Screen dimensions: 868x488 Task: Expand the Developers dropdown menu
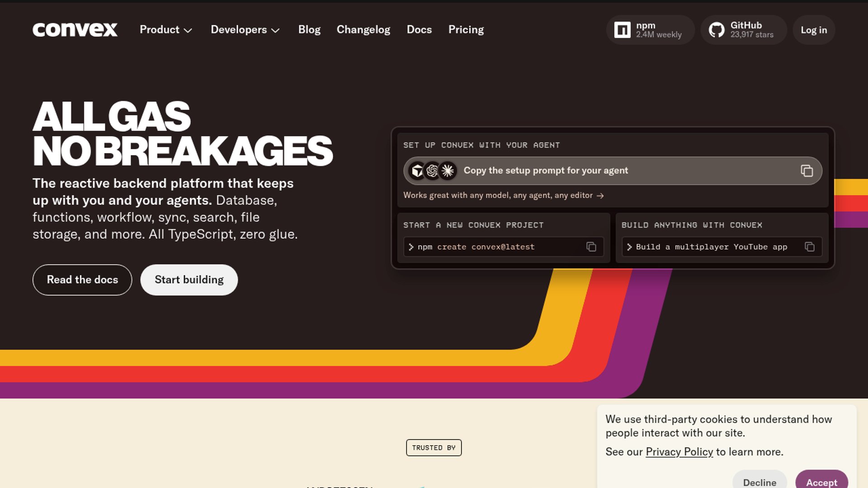(245, 30)
